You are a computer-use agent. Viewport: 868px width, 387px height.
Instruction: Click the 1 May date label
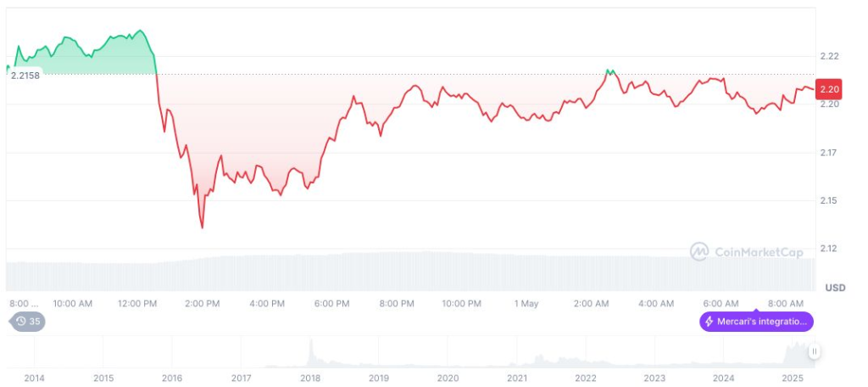click(x=526, y=304)
